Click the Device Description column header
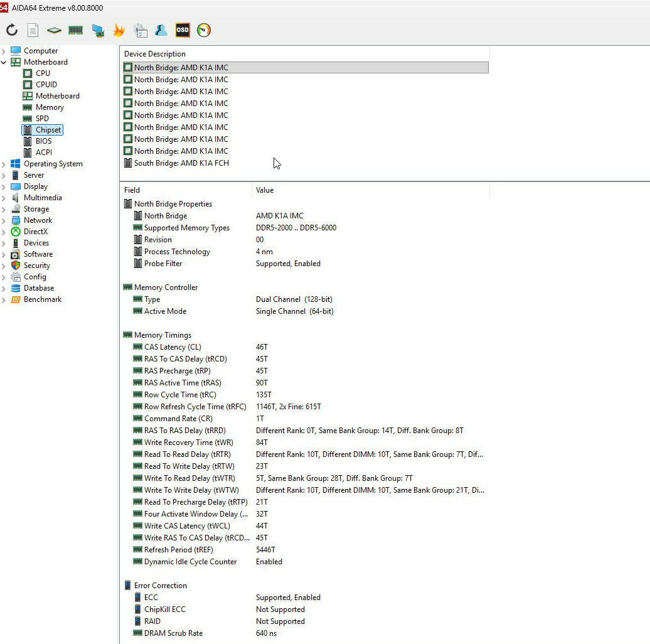650x644 pixels. pos(155,54)
